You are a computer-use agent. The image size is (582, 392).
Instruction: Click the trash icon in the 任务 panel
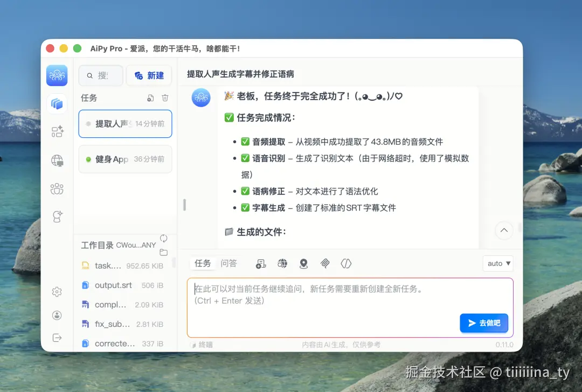tap(165, 97)
